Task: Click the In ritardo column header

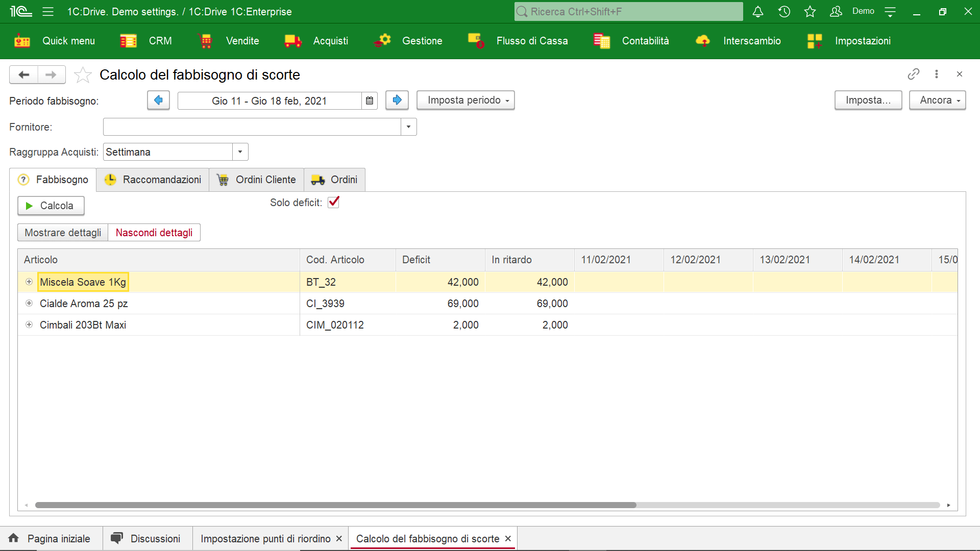Action: tap(530, 260)
